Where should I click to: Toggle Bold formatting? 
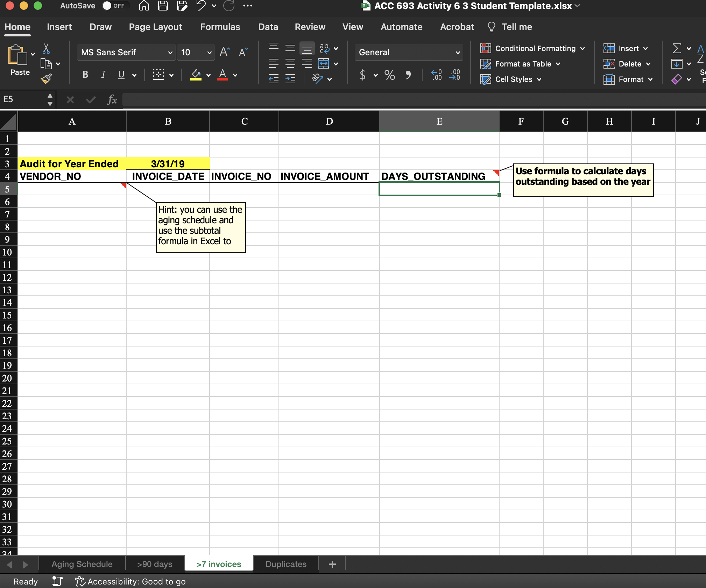pyautogui.click(x=85, y=75)
